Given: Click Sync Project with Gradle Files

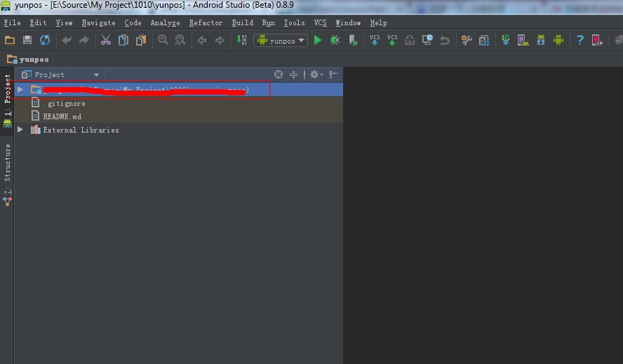Looking at the screenshot, I should [x=506, y=40].
